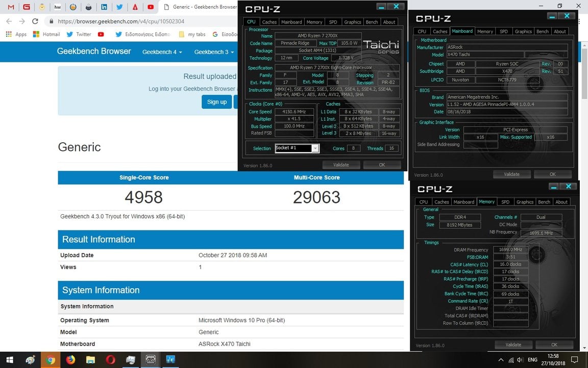
Task: Expand the Geekbench 4 menu
Action: point(162,52)
